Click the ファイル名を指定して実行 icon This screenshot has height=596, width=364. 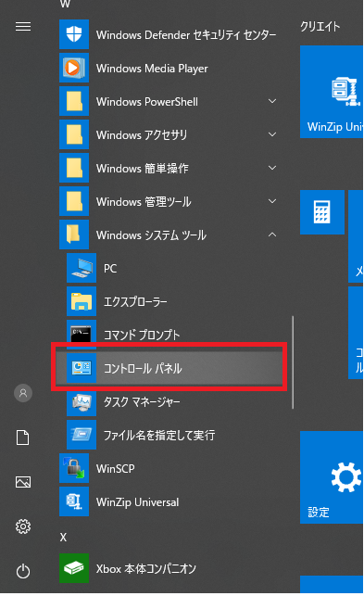pos(82,435)
